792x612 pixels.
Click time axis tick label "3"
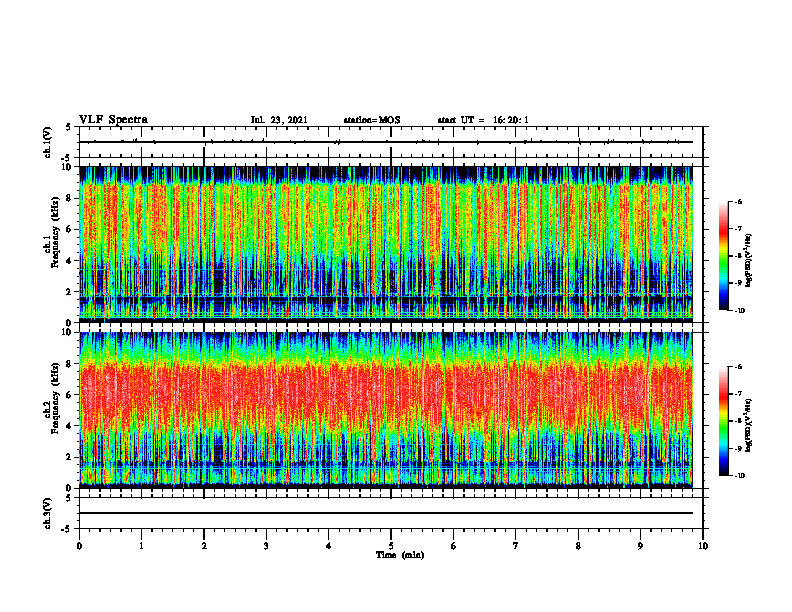pyautogui.click(x=266, y=546)
